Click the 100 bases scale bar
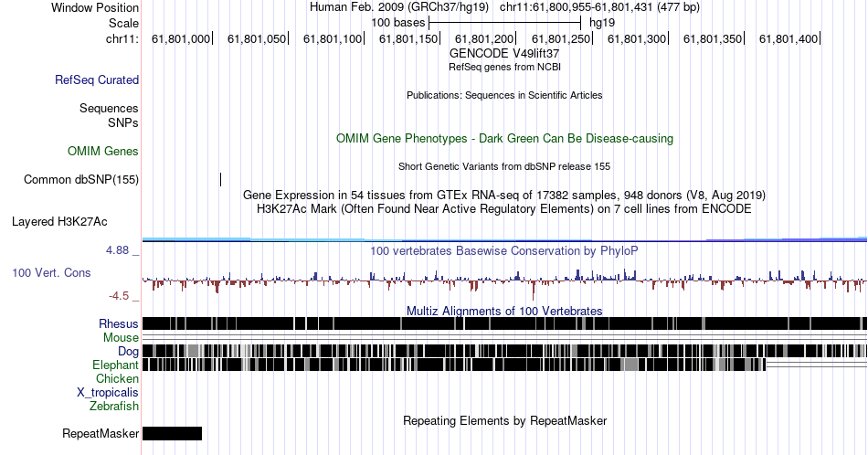 (x=505, y=23)
